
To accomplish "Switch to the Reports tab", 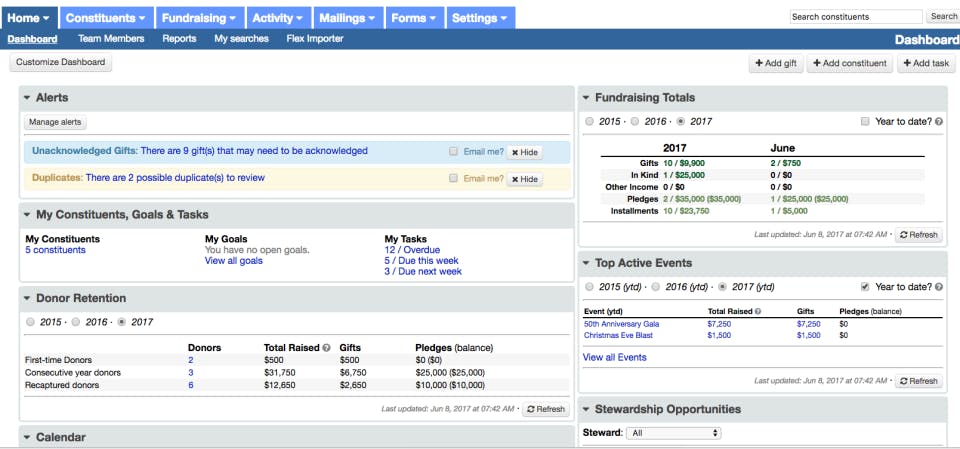I will [179, 39].
